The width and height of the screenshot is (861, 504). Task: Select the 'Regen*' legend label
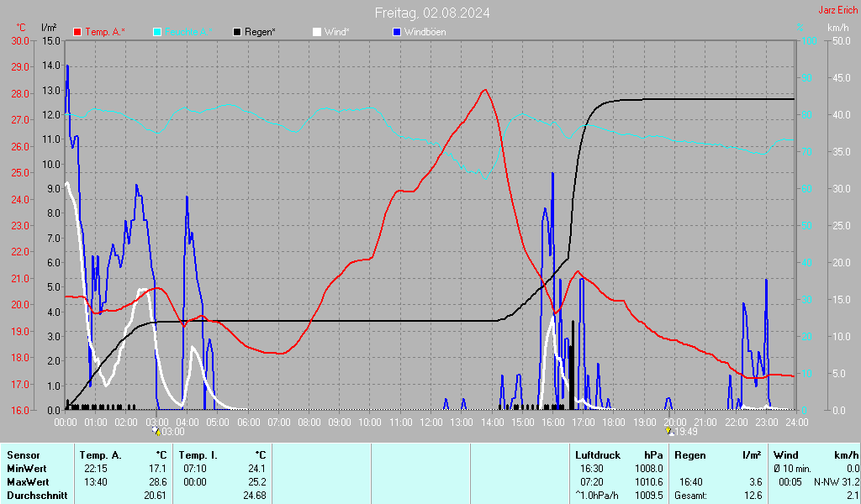(x=260, y=33)
